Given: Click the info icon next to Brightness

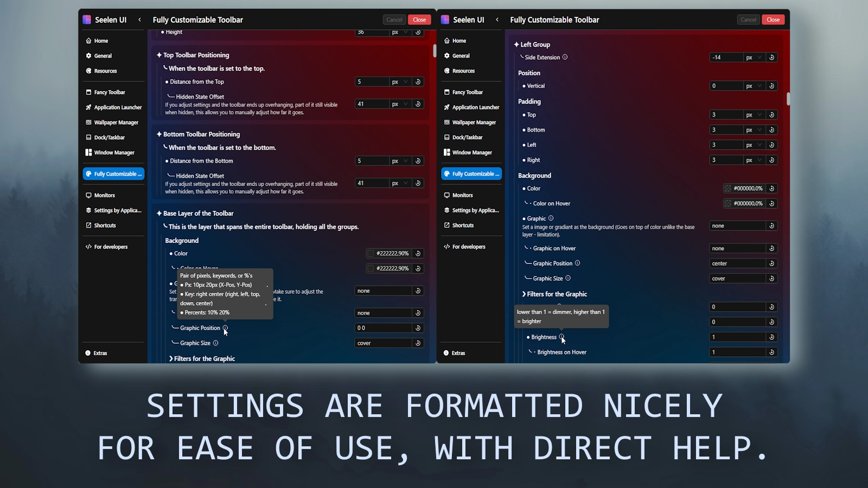Looking at the screenshot, I should (x=563, y=337).
